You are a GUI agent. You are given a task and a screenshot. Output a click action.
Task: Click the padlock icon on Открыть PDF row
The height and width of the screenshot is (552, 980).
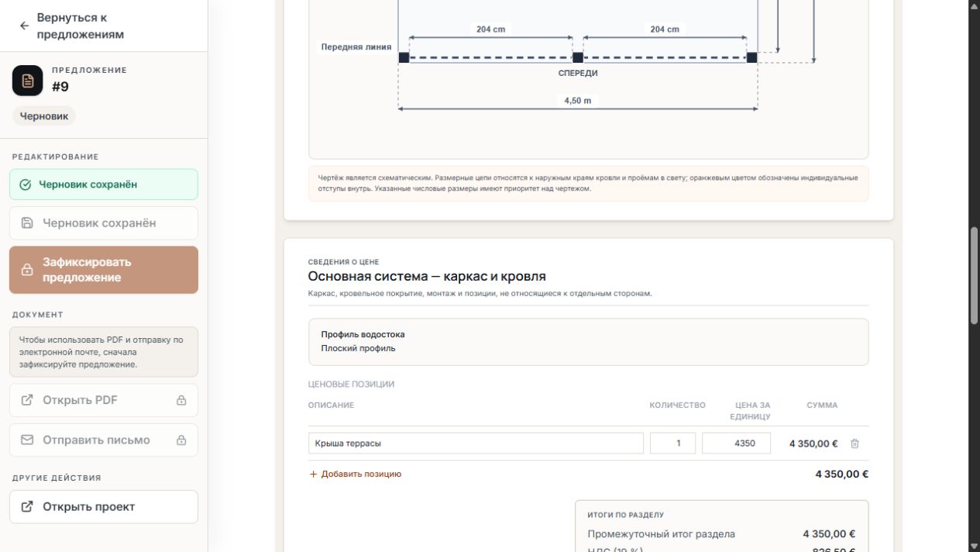[181, 401]
